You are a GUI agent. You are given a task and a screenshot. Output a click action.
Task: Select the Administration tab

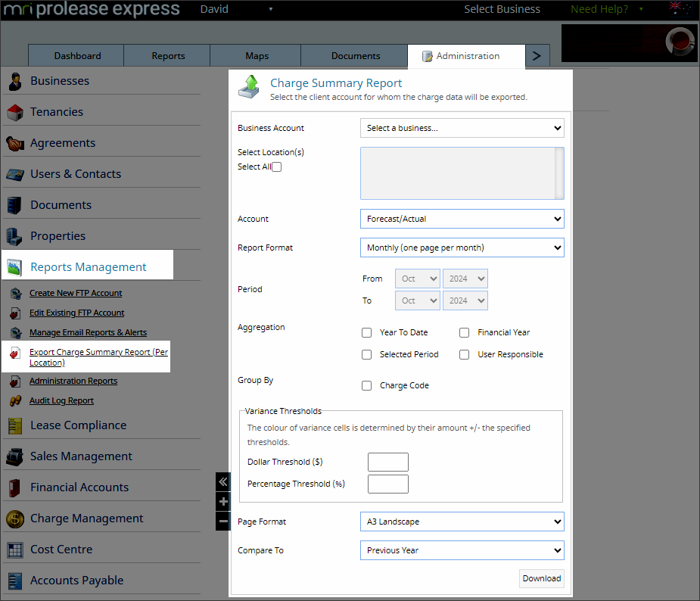click(466, 56)
